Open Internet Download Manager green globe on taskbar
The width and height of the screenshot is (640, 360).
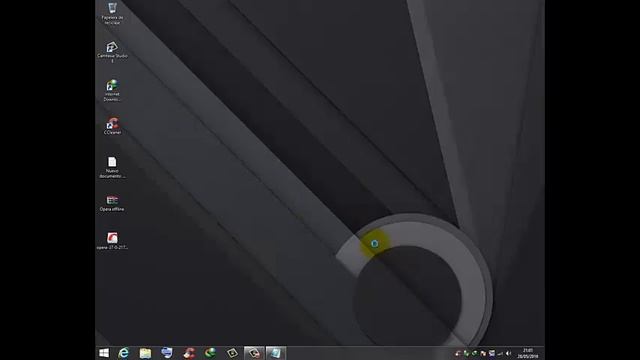210,353
